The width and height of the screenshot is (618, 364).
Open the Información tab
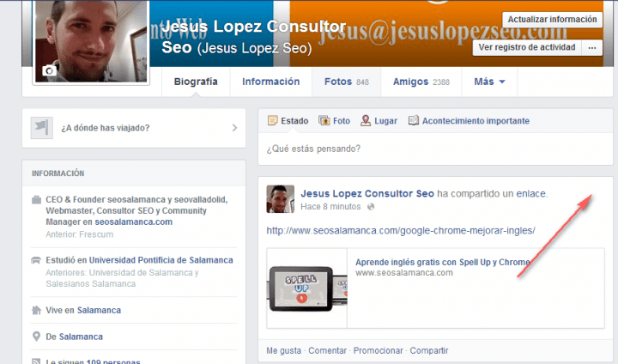[x=270, y=82]
